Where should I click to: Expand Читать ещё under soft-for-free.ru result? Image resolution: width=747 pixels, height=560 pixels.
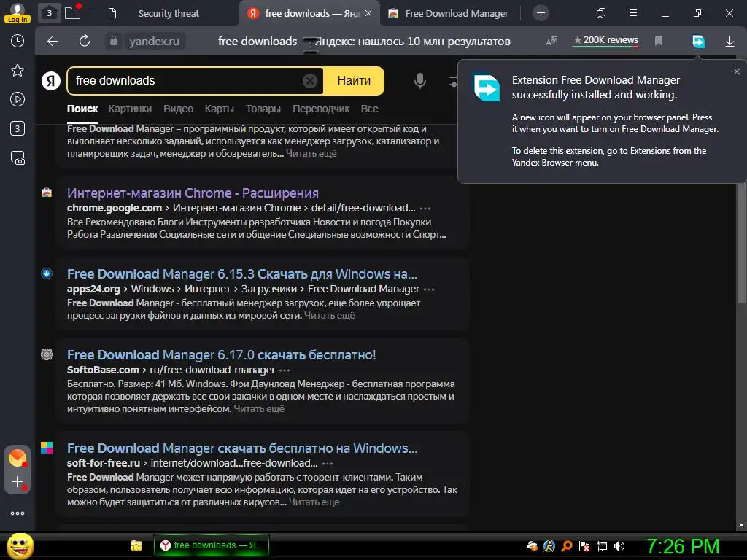coord(314,502)
